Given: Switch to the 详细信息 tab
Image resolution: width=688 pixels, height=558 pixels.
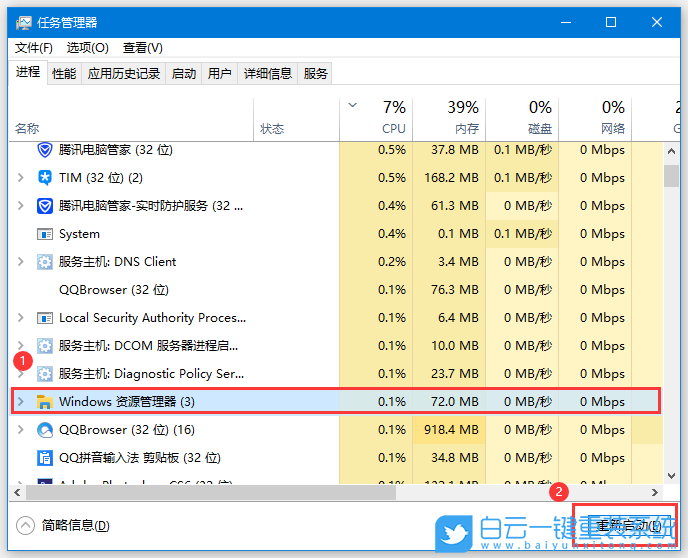Looking at the screenshot, I should pyautogui.click(x=268, y=74).
